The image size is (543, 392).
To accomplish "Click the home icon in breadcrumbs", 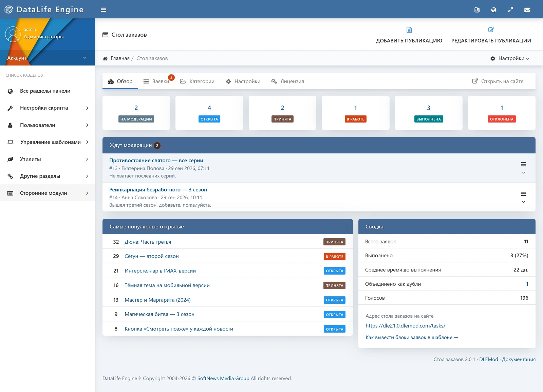I will (x=105, y=58).
